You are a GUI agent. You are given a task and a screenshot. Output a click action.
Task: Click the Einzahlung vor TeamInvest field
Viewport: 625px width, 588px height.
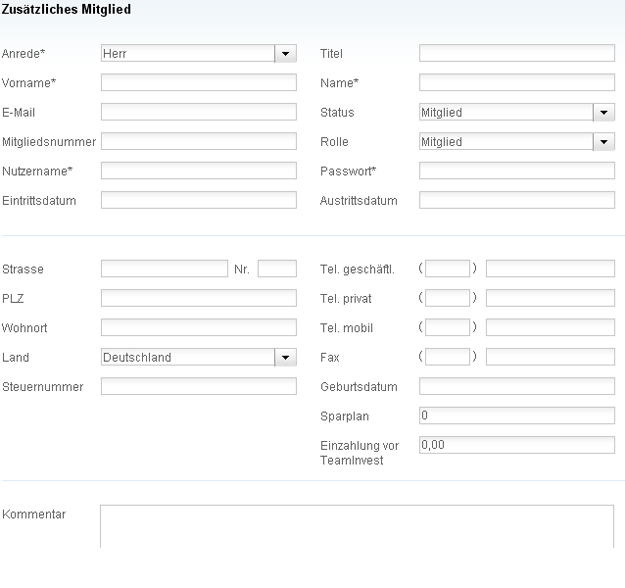(x=517, y=445)
